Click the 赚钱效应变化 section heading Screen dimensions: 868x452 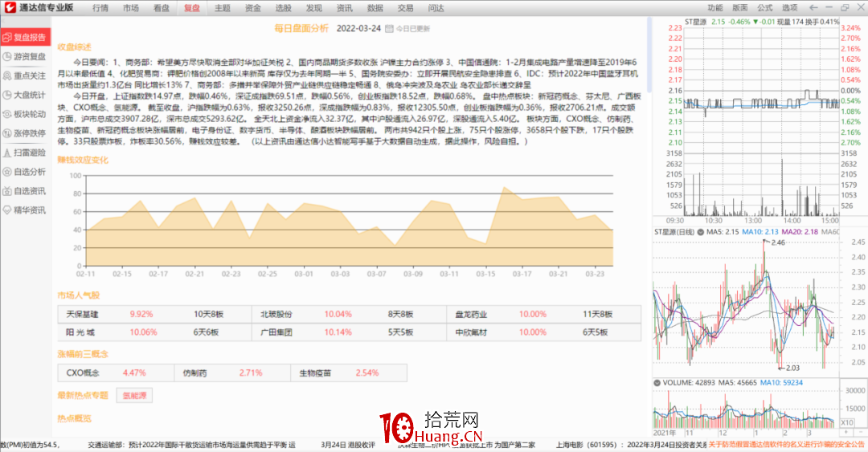point(83,160)
